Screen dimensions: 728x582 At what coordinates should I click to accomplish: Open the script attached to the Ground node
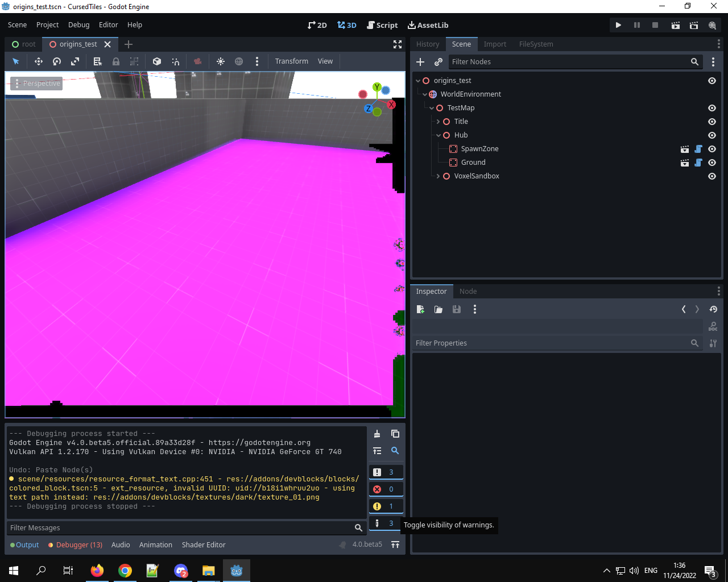tap(698, 163)
